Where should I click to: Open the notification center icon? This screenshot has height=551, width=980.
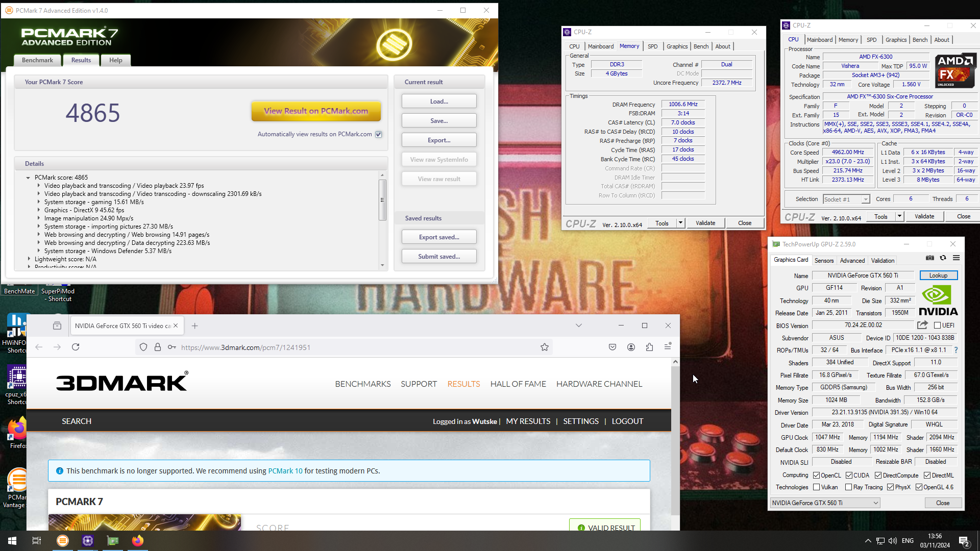coord(964,541)
